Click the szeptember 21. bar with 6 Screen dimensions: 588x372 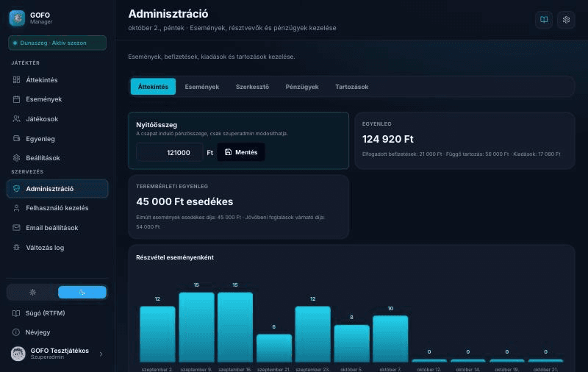coord(274,348)
